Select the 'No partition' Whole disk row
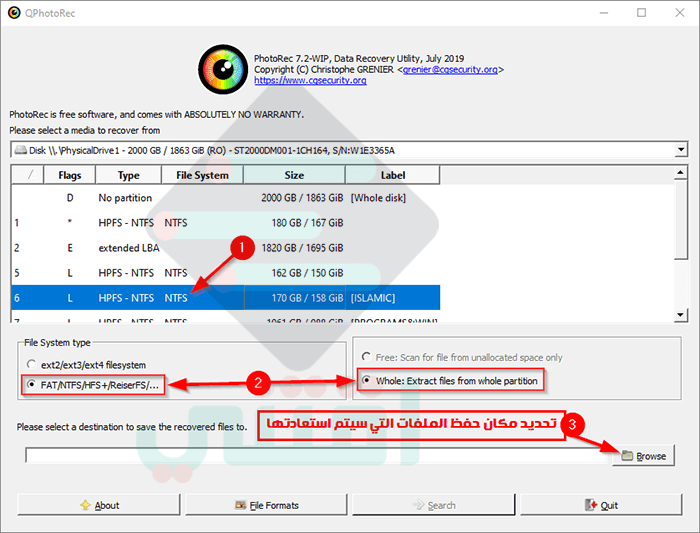The width and height of the screenshot is (700, 533). [x=225, y=198]
